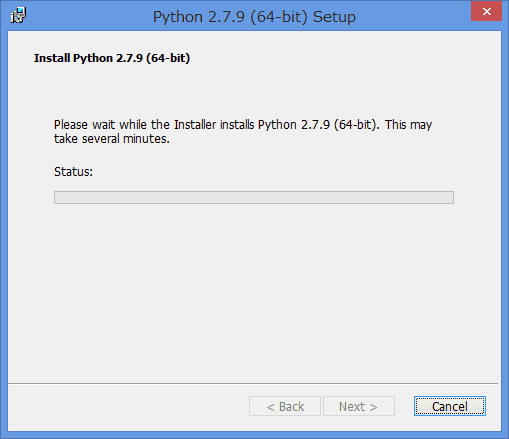Click the disabled Next button
The height and width of the screenshot is (439, 509).
(x=359, y=406)
